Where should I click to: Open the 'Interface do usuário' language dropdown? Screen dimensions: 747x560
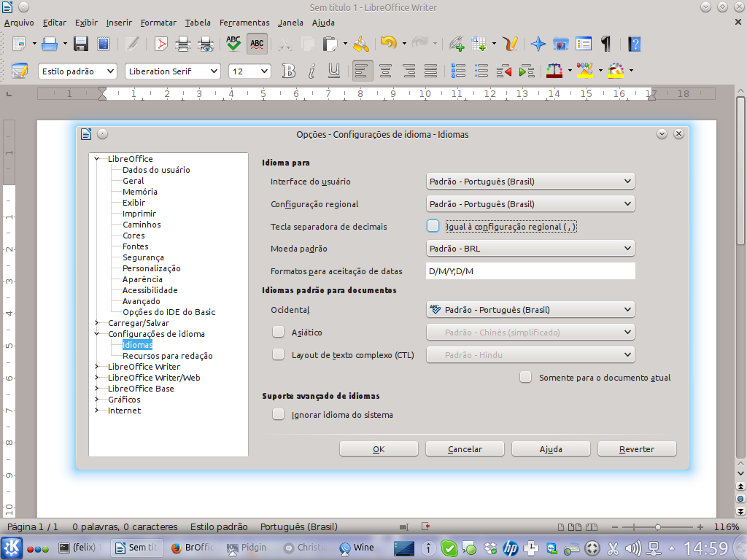(x=530, y=182)
